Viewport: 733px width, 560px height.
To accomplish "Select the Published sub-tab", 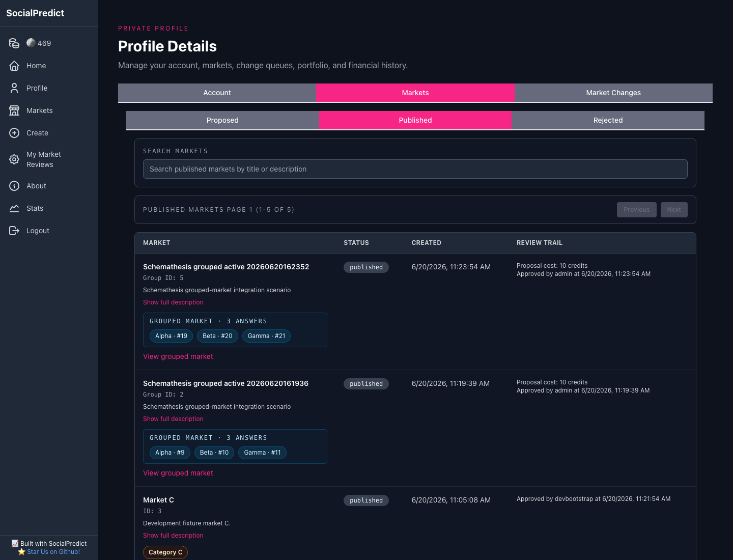I will coord(415,120).
